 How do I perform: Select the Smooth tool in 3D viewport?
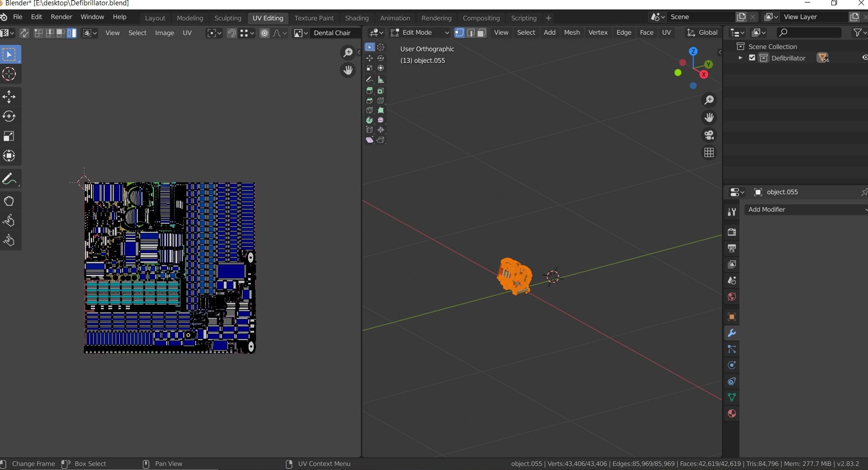(x=381, y=120)
